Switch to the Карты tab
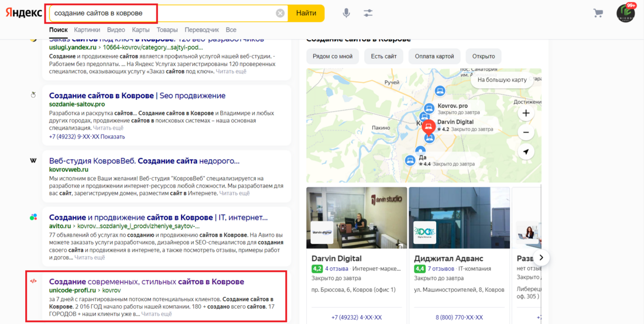This screenshot has width=644, height=324. (x=141, y=30)
